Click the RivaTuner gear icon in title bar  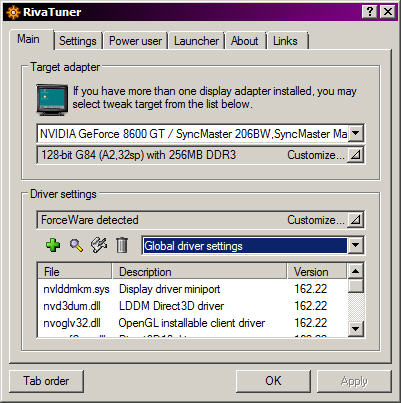click(13, 12)
